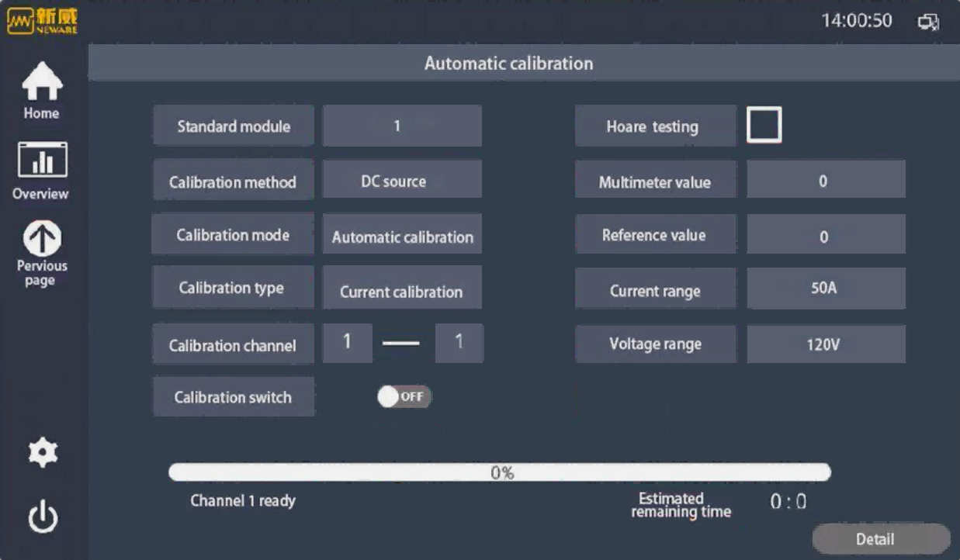Image resolution: width=960 pixels, height=560 pixels.
Task: Change the 50A current range
Action: click(x=826, y=289)
